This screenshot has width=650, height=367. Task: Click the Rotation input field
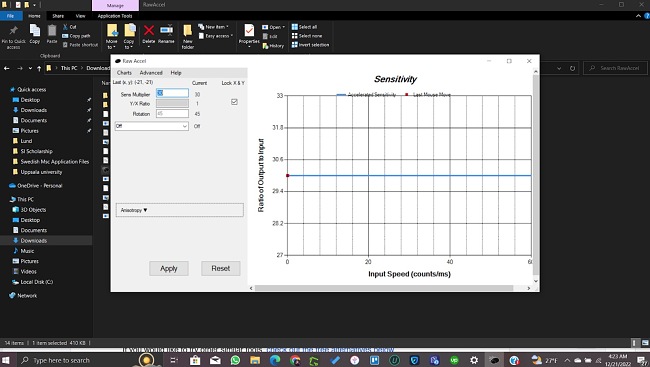point(172,114)
